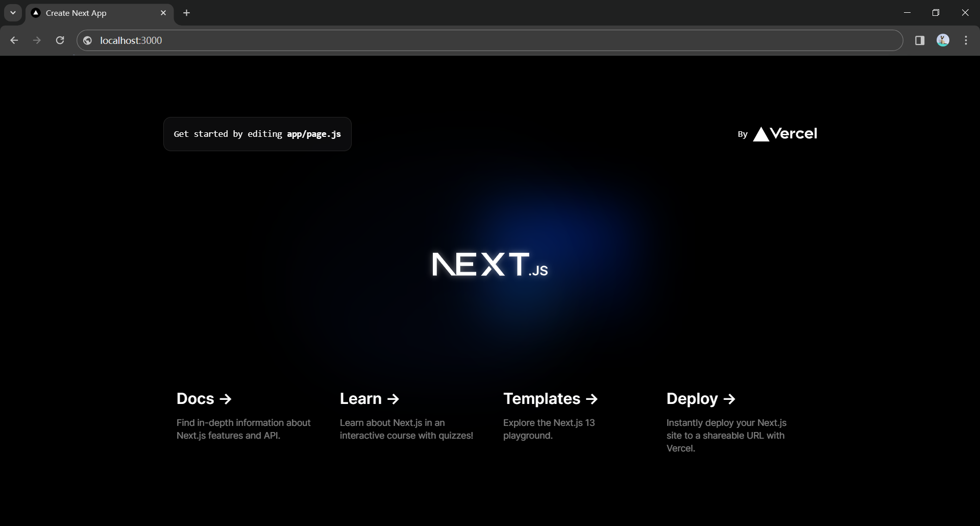
Task: Reload the localhost page
Action: click(x=60, y=40)
